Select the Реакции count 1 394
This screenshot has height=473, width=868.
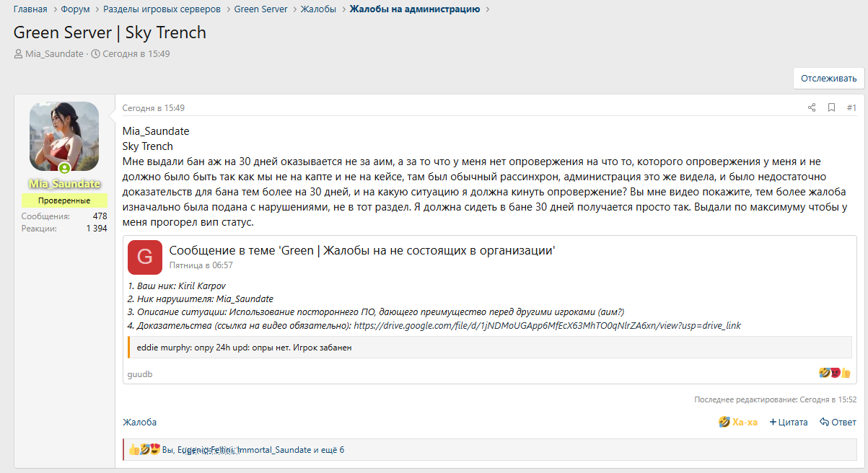click(x=97, y=229)
